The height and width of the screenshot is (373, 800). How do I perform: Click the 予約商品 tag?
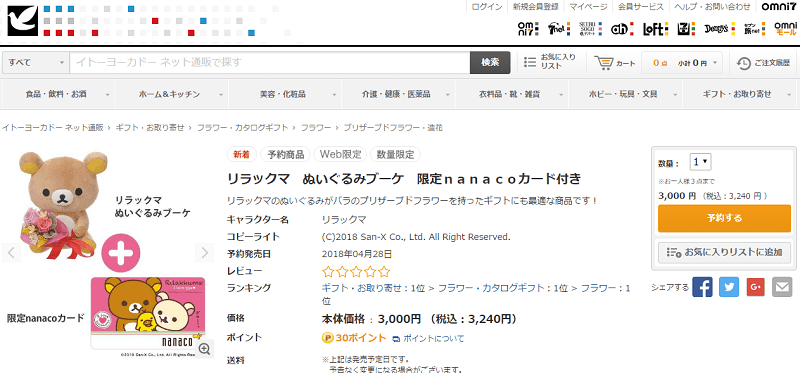(x=286, y=154)
